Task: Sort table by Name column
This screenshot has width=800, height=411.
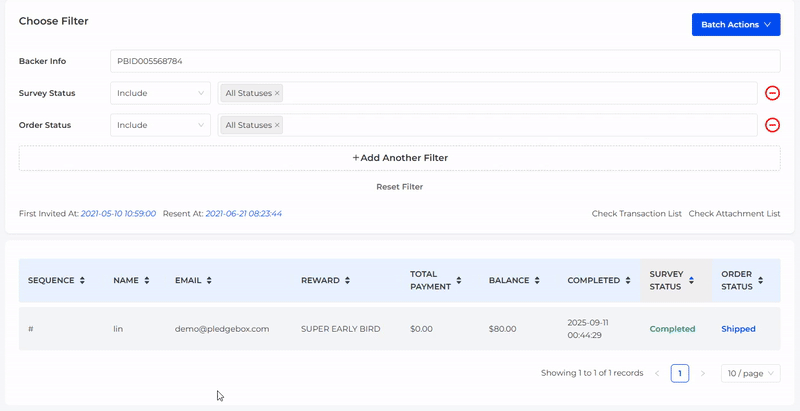Action: (147, 281)
